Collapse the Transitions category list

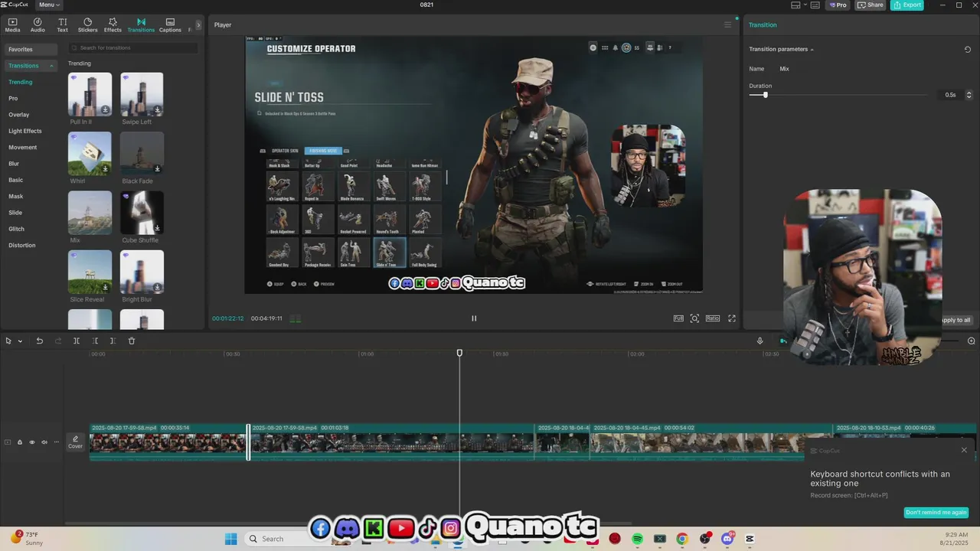[51, 66]
